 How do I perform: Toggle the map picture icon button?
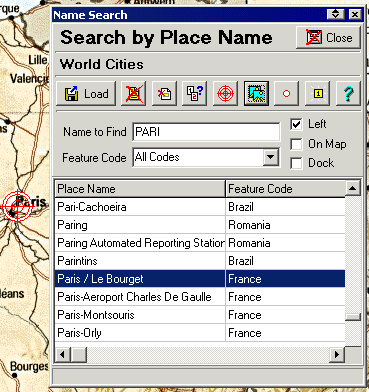click(256, 94)
